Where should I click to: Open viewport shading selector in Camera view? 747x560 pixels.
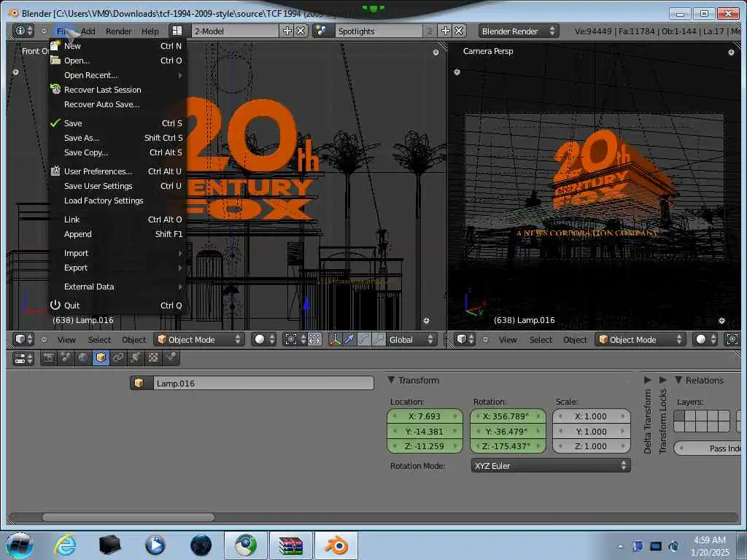point(705,340)
